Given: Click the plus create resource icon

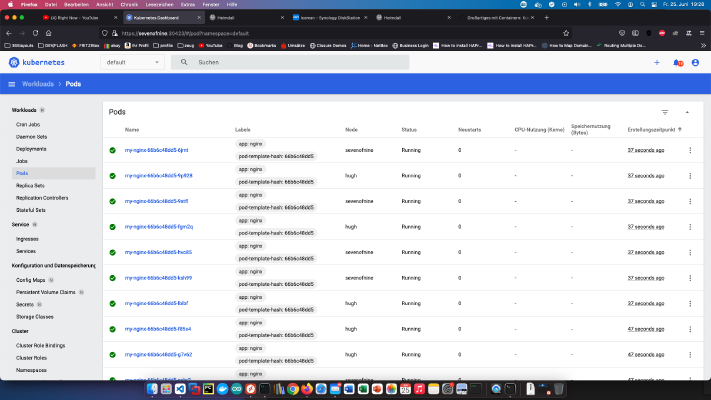Looking at the screenshot, I should coord(657,63).
